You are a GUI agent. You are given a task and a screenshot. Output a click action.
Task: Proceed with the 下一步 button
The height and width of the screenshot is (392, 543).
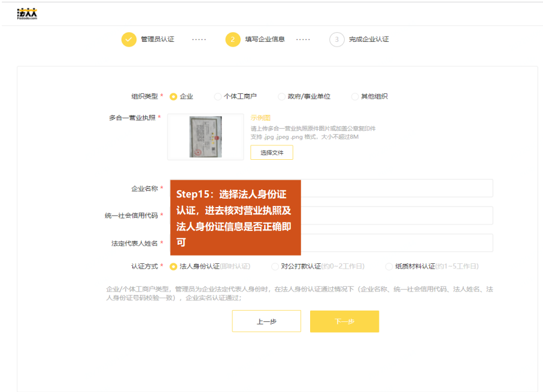[x=344, y=321]
